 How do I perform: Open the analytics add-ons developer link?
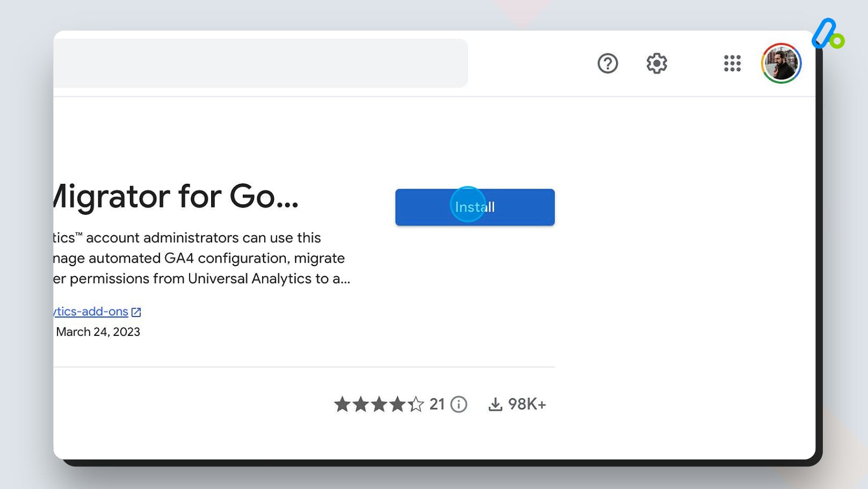coord(91,312)
